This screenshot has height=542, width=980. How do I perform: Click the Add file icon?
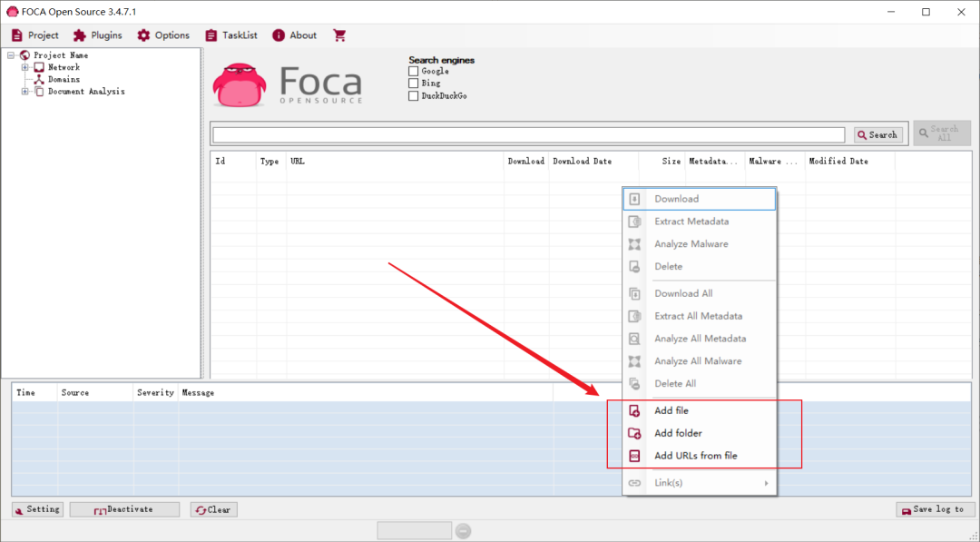tap(634, 410)
